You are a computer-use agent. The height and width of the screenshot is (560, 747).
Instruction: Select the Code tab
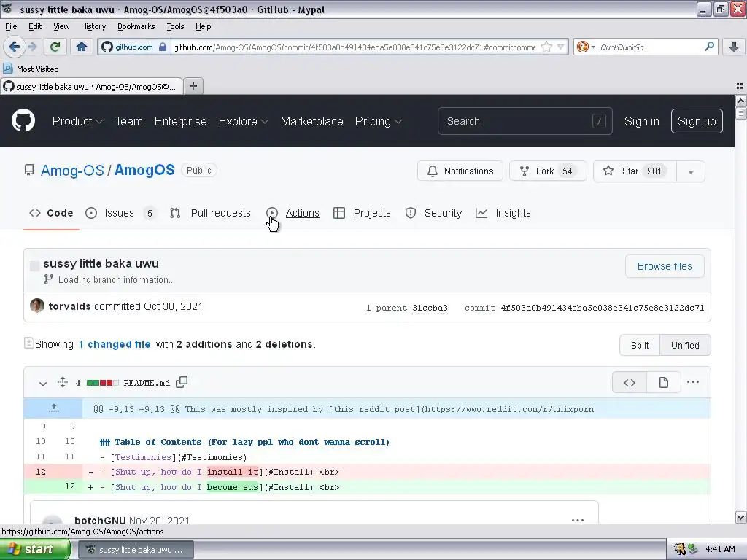pos(51,213)
